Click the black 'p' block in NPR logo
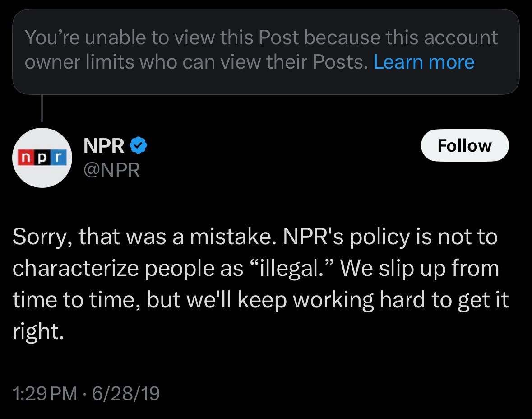This screenshot has width=532, height=419. 42,158
